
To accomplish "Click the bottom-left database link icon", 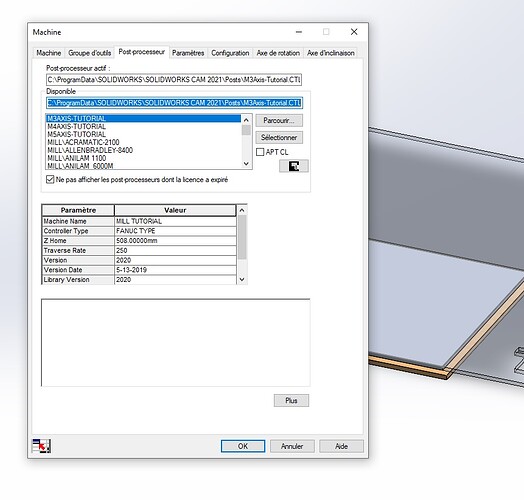I will 41,446.
